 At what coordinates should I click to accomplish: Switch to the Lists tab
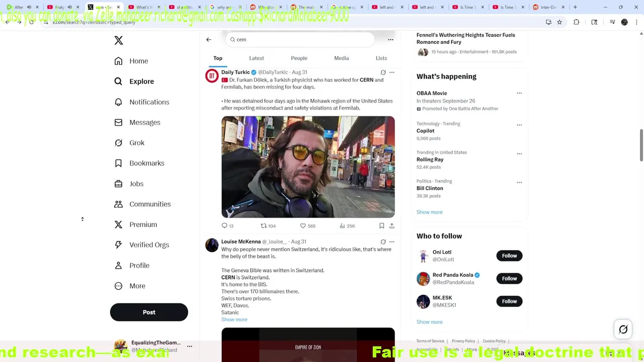(x=381, y=58)
